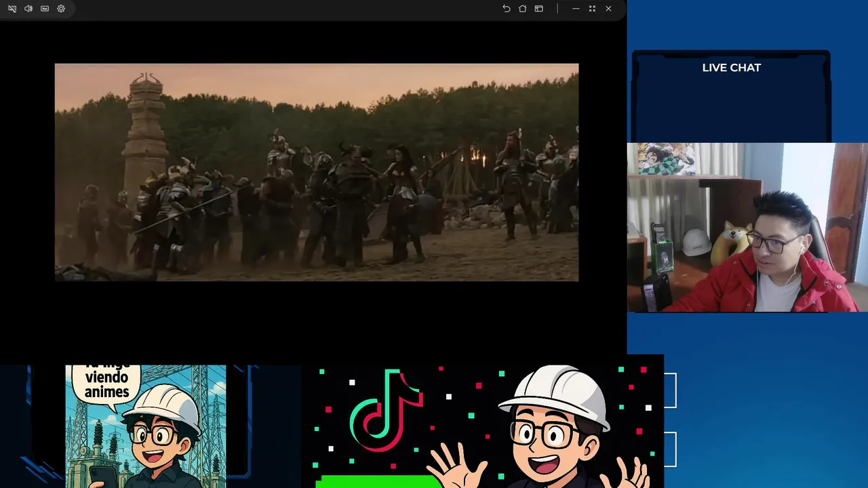868x488 pixels.
Task: Minimize the mirrored window
Action: (x=576, y=9)
